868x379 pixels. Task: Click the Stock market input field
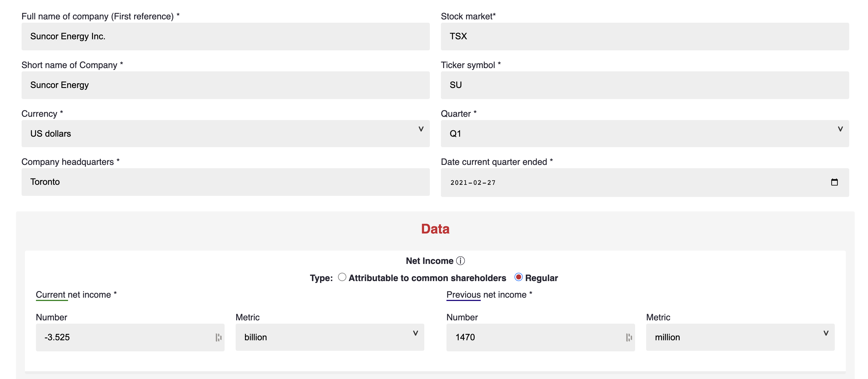click(644, 37)
